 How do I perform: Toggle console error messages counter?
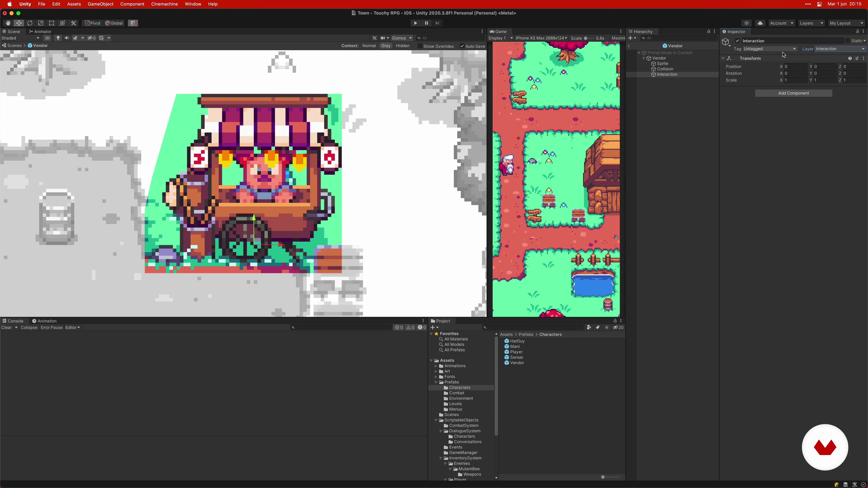pos(422,327)
